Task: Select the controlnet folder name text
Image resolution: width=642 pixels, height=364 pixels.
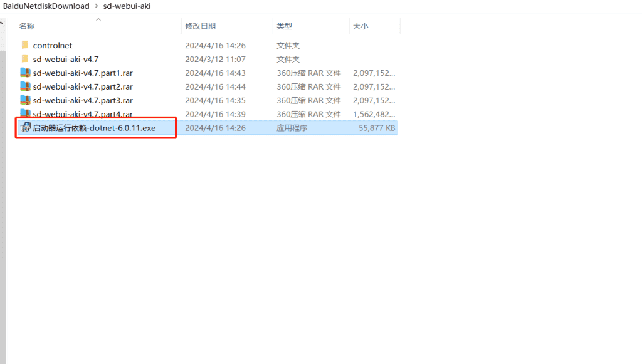Action: [x=53, y=45]
